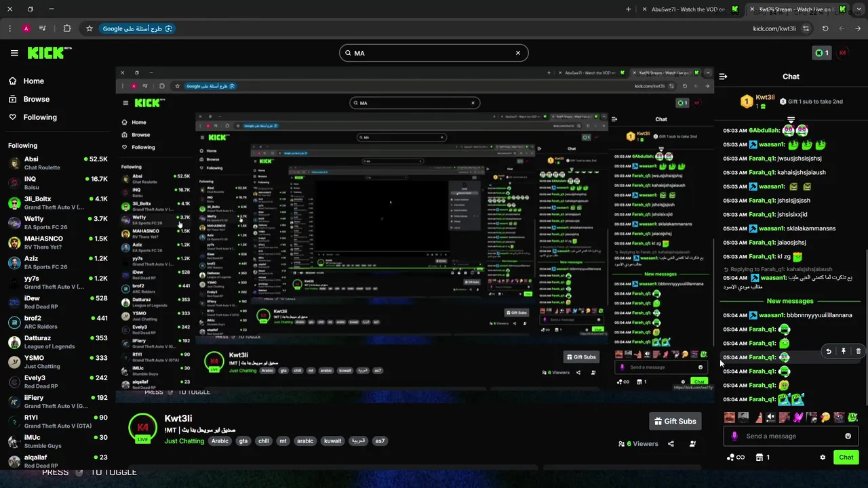Screen dimensions: 868x488
Task: Focus the Kick search field
Action: pyautogui.click(x=433, y=53)
